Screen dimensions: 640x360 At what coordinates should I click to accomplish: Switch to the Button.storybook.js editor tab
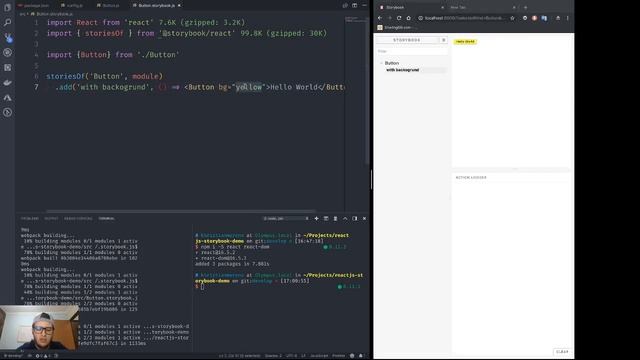coord(157,6)
